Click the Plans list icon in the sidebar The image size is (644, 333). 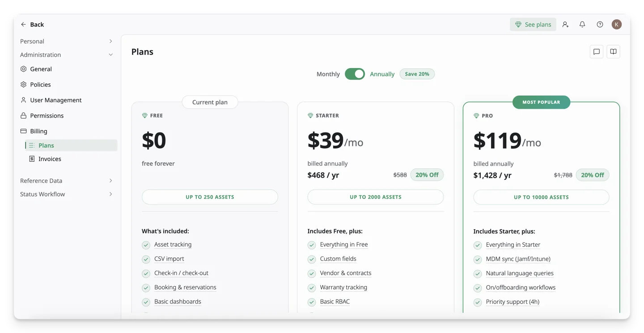(32, 145)
